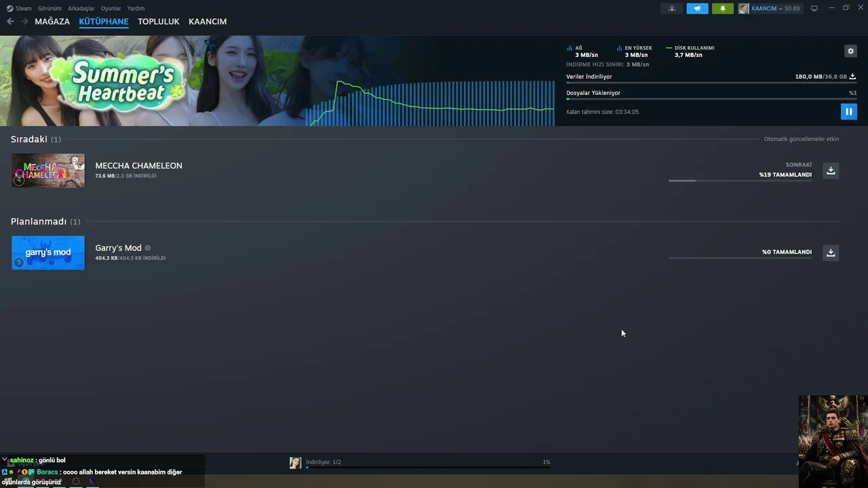Go forward with the right arrow
The image size is (868, 488).
[24, 22]
